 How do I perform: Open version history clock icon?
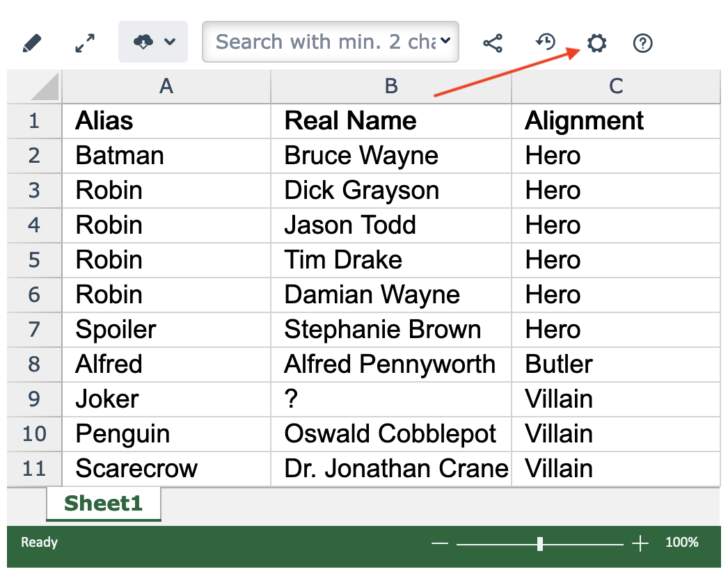(545, 42)
